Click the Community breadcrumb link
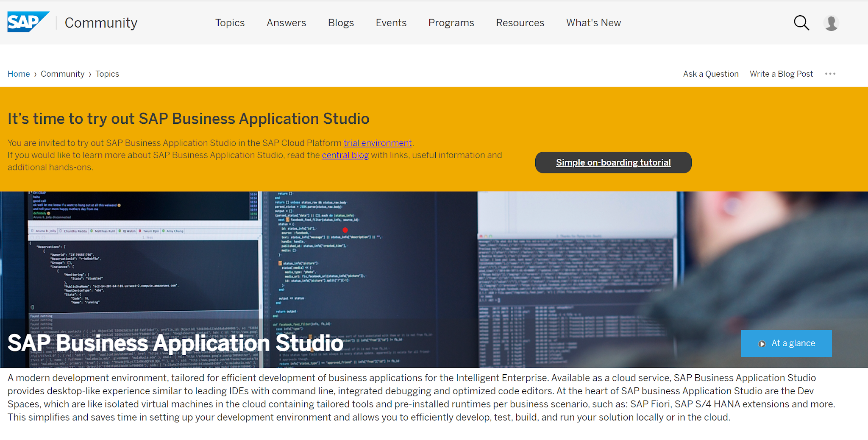868x440 pixels. (x=63, y=74)
